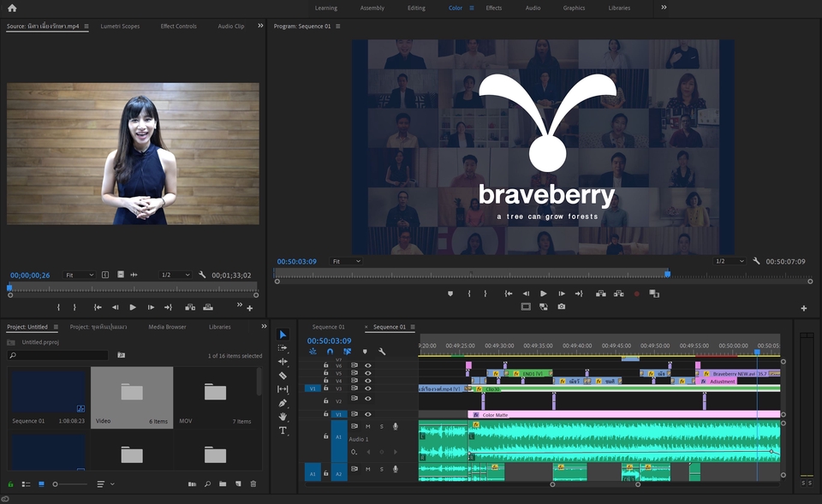Export frame with camera icon in Program monitor
Screen dimensions: 822x504
click(562, 306)
